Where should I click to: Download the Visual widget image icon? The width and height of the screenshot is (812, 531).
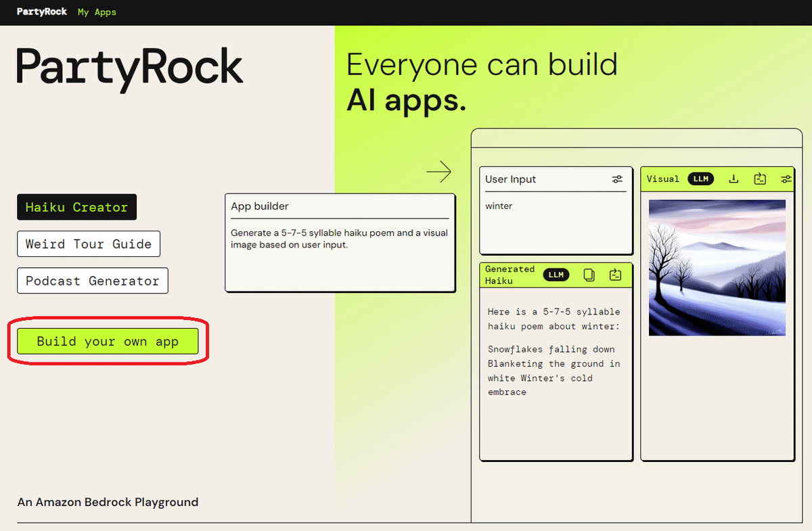pos(734,179)
